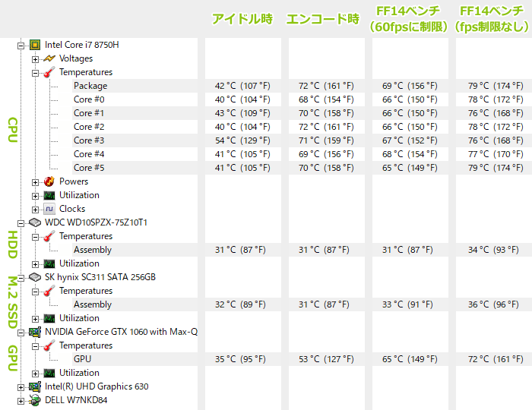Viewport: 532px width, 410px height.
Task: Click HDD Assembly value '34 °C (93 °F)'
Action: (x=493, y=250)
